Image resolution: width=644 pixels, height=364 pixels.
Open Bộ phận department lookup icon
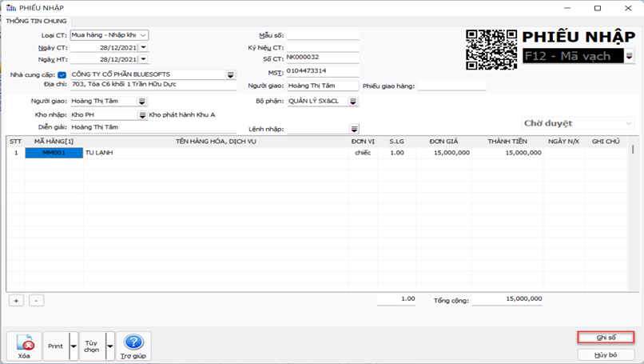[x=353, y=101]
